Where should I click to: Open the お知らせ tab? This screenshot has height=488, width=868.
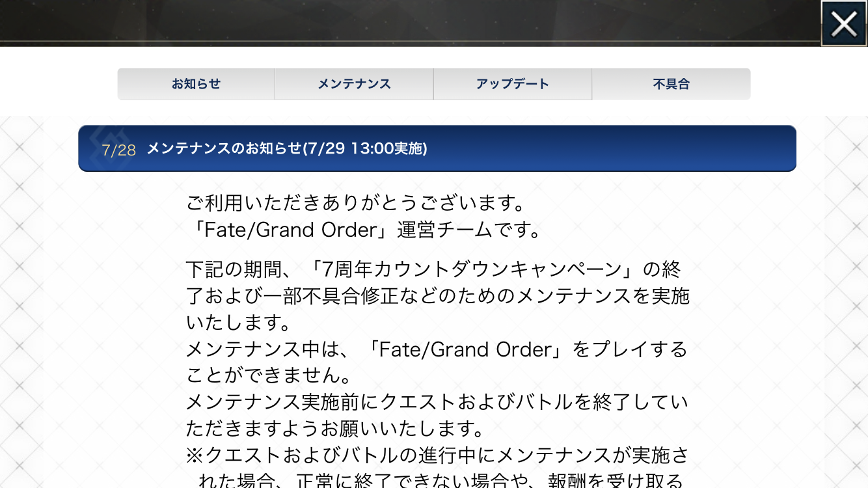pyautogui.click(x=196, y=84)
